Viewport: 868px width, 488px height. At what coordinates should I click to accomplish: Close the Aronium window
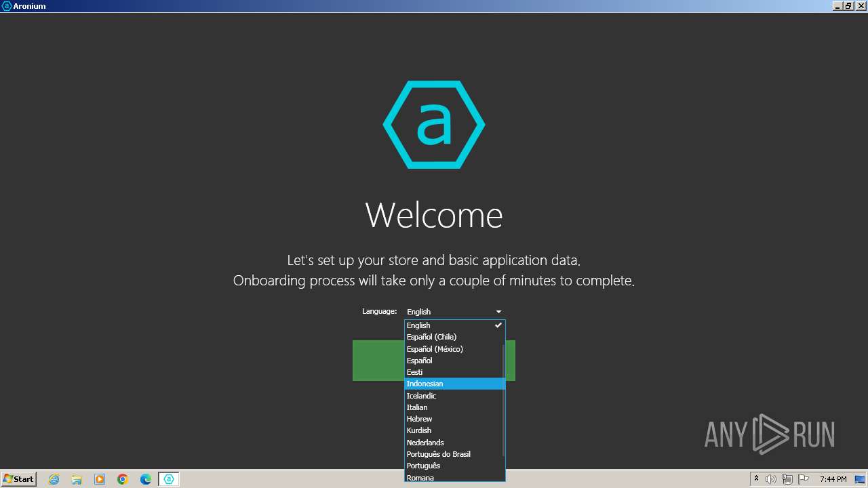pyautogui.click(x=861, y=6)
